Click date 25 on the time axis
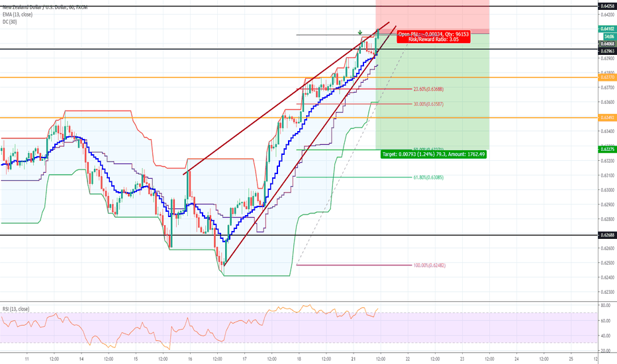This screenshot has width=617, height=364. [x=571, y=359]
